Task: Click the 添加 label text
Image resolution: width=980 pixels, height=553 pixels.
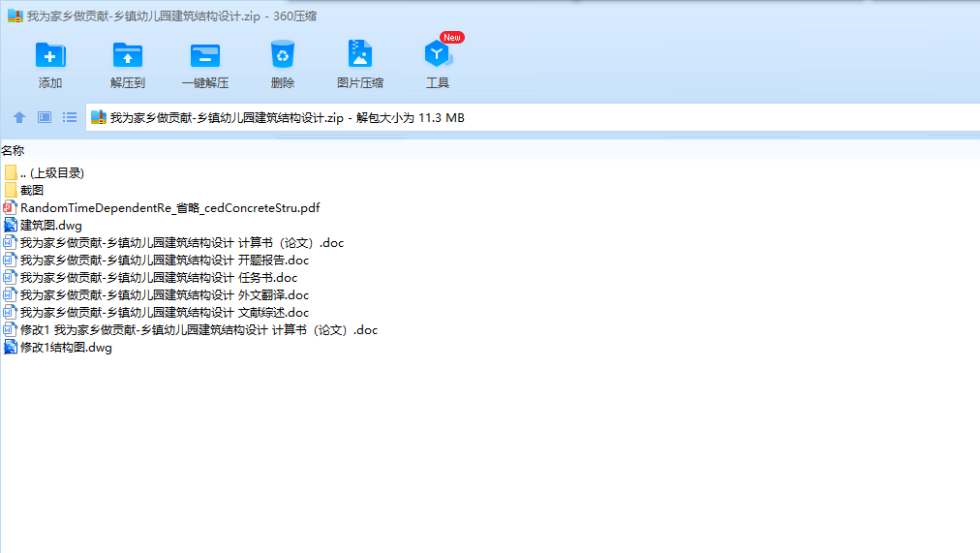Action: point(50,83)
